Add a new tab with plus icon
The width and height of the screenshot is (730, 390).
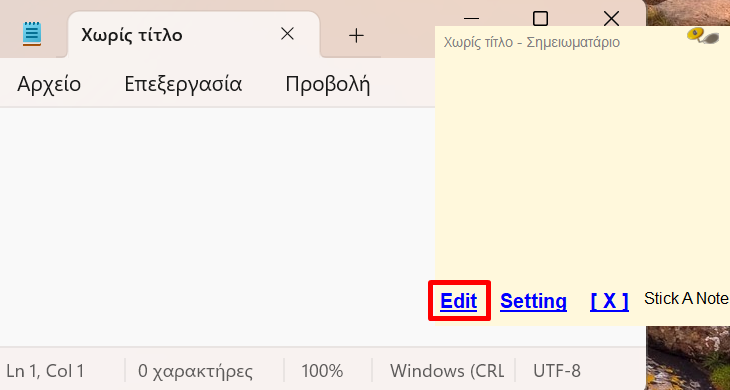[356, 35]
